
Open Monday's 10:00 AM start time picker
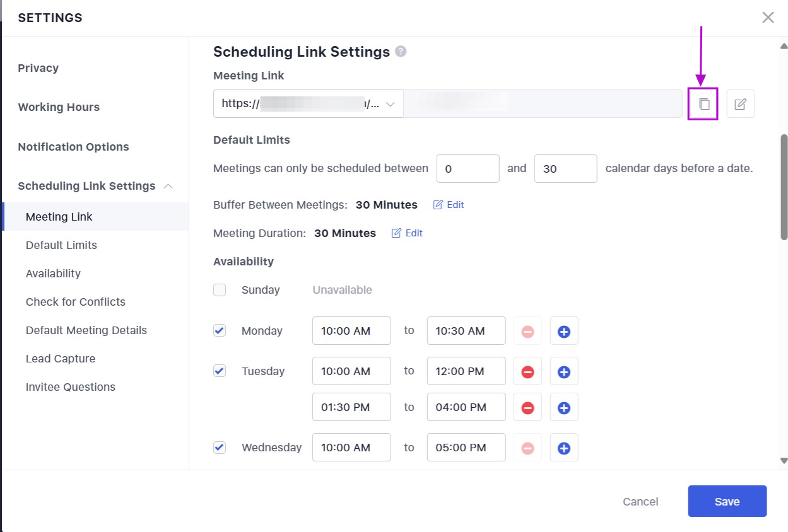pos(351,331)
